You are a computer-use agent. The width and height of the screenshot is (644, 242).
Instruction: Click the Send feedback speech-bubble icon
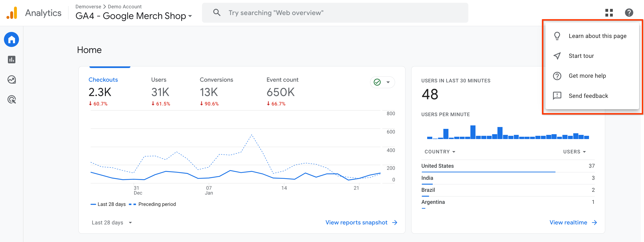(557, 96)
